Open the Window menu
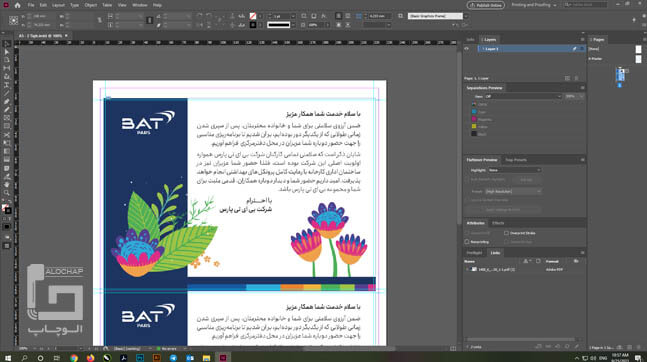The height and width of the screenshot is (362, 647). pyautogui.click(x=140, y=5)
